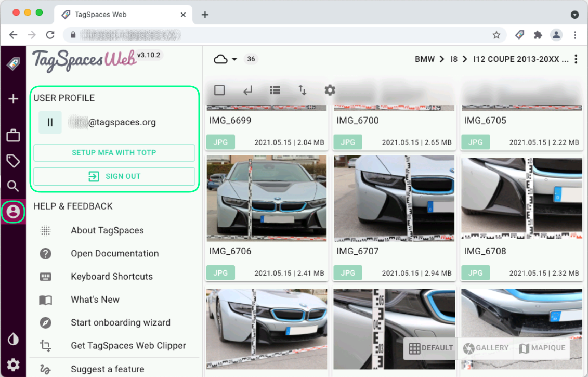Screen dimensions: 588x377
Task: Click JPG tag on IMG_6700
Action: [x=348, y=142]
